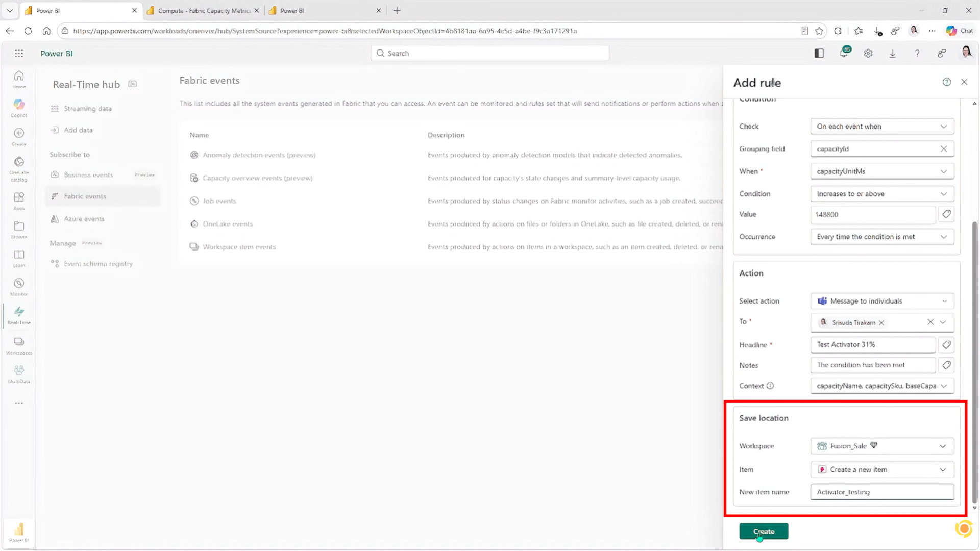This screenshot has width=980, height=551.
Task: Click the Power BI search box
Action: (490, 53)
